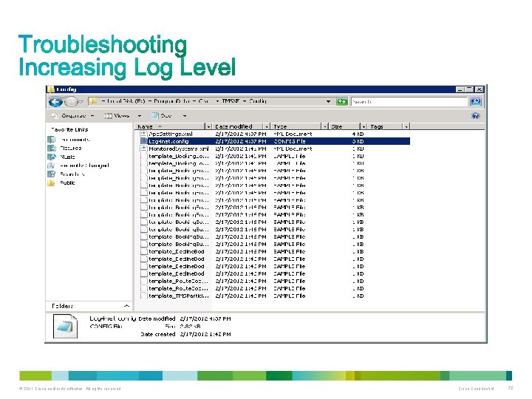Click the 4 KB size cell
532x399 pixels.
click(358, 134)
